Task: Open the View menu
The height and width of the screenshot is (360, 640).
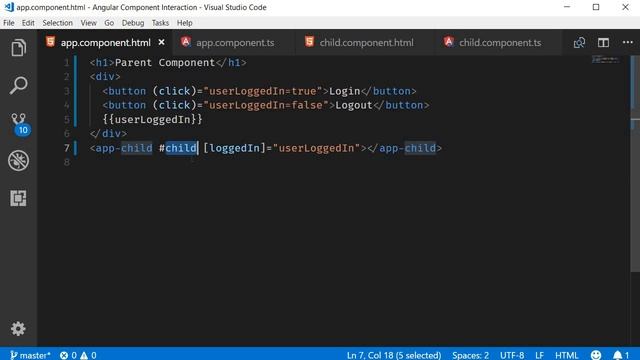Action: (89, 23)
